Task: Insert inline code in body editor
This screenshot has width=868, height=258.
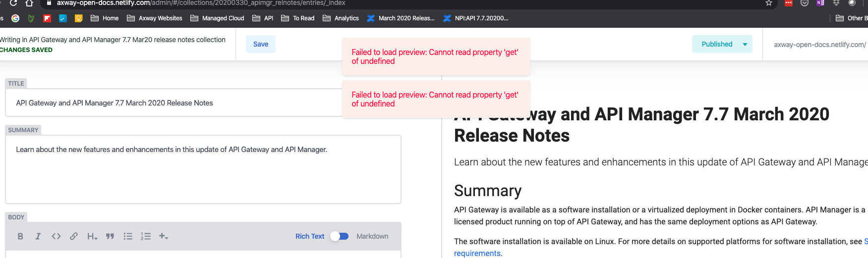Action: pyautogui.click(x=56, y=236)
